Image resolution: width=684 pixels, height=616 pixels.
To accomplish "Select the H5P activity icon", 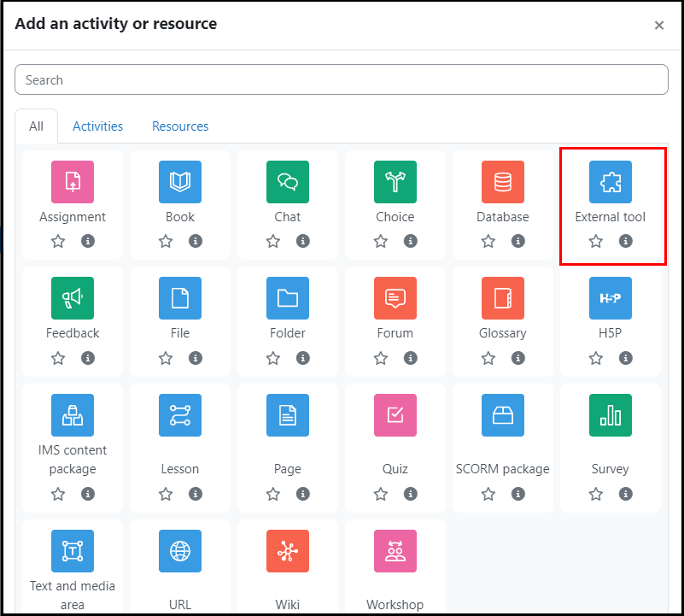I will (611, 298).
